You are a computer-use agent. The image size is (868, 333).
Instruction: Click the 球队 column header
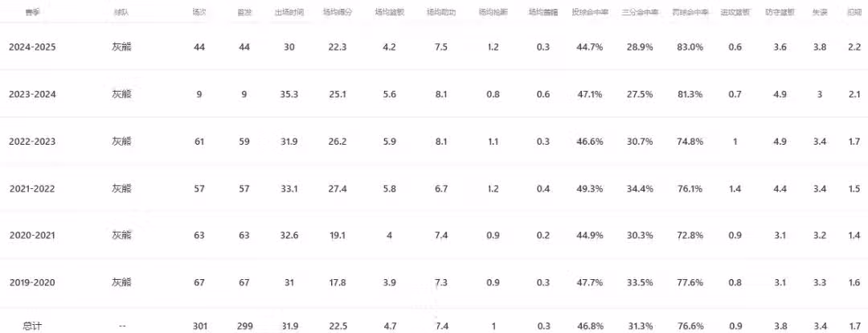pyautogui.click(x=121, y=14)
